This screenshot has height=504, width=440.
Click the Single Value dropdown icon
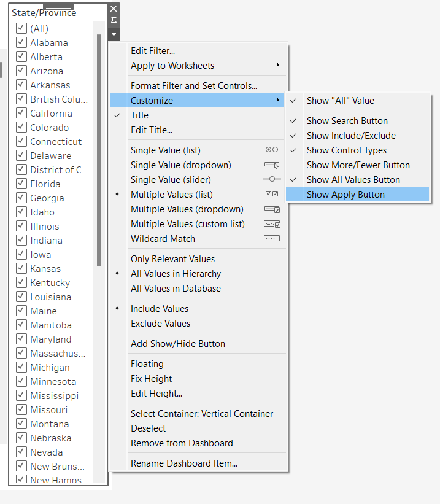point(271,165)
